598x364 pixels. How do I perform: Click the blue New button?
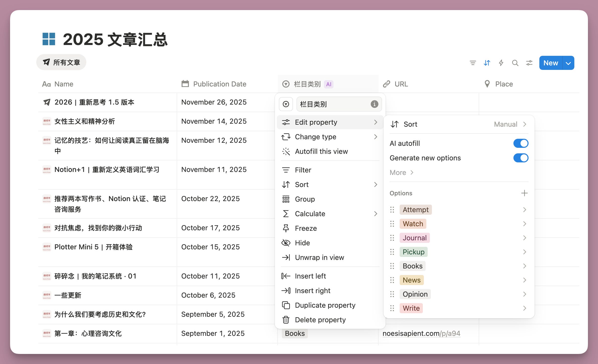[x=550, y=63]
